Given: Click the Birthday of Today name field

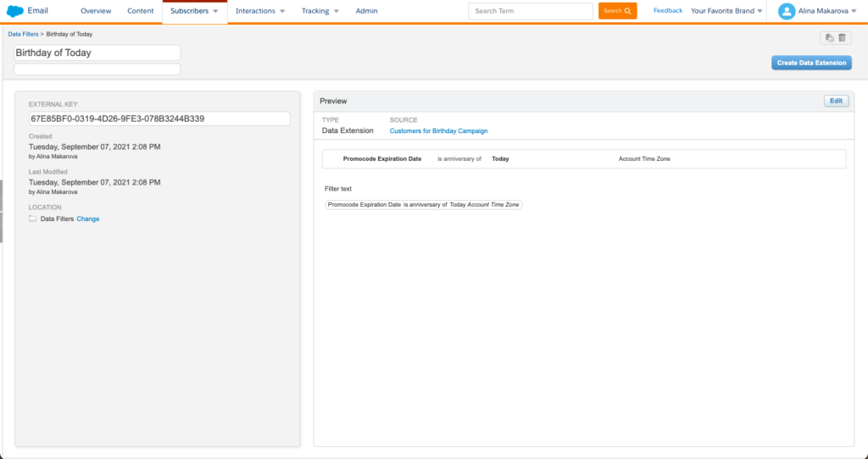Looking at the screenshot, I should coord(97,53).
